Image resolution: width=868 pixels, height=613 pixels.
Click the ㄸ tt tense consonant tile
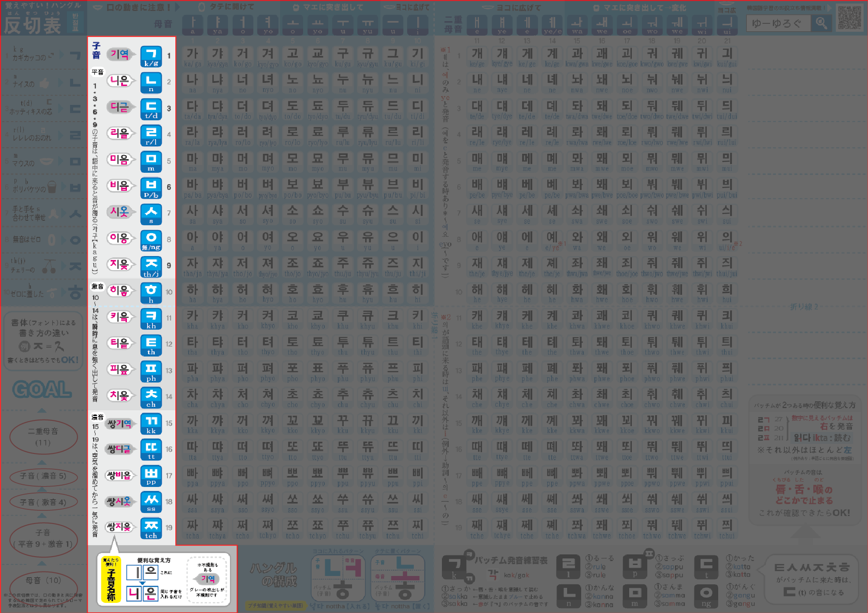pyautogui.click(x=151, y=450)
